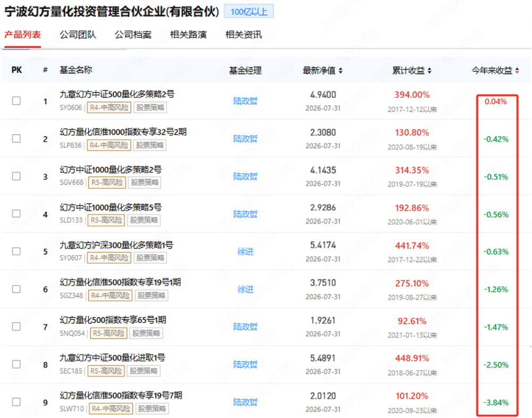This screenshot has height=418, width=532.
Task: Click the PK column header
Action: coord(16,70)
